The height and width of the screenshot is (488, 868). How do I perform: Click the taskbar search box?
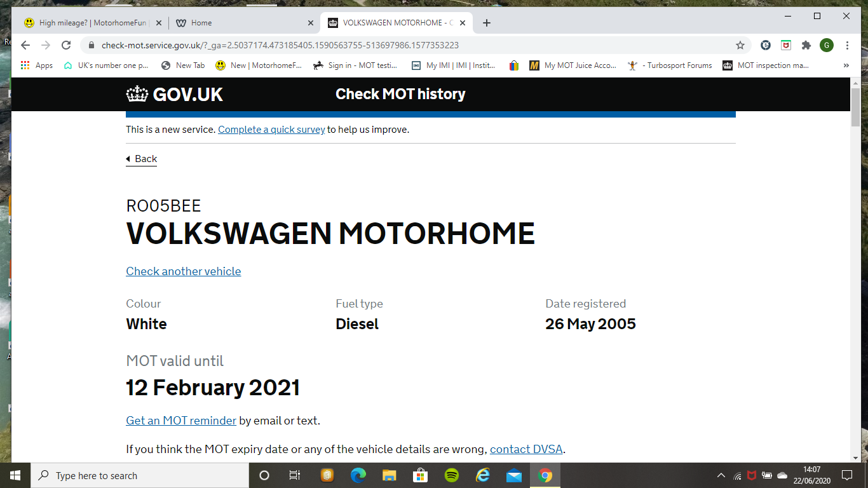pyautogui.click(x=140, y=475)
